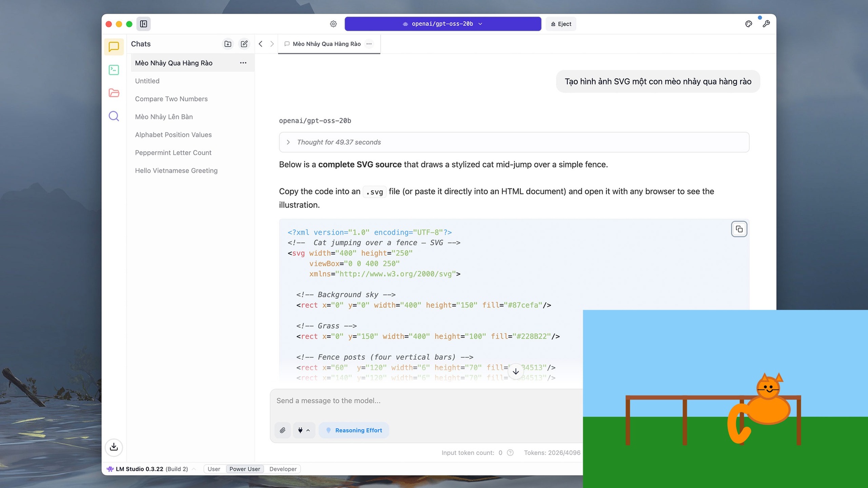The image size is (868, 488).
Task: Open the Discover search sidebar icon
Action: pyautogui.click(x=114, y=116)
